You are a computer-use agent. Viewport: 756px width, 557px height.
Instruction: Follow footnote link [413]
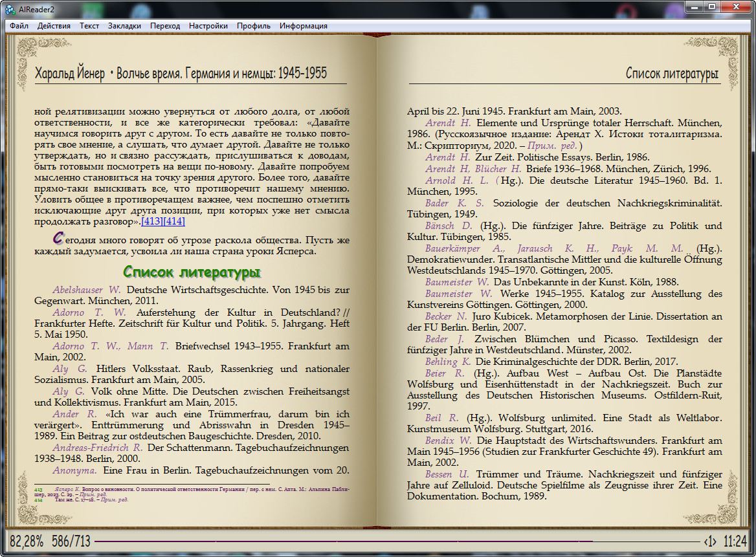[x=152, y=222]
